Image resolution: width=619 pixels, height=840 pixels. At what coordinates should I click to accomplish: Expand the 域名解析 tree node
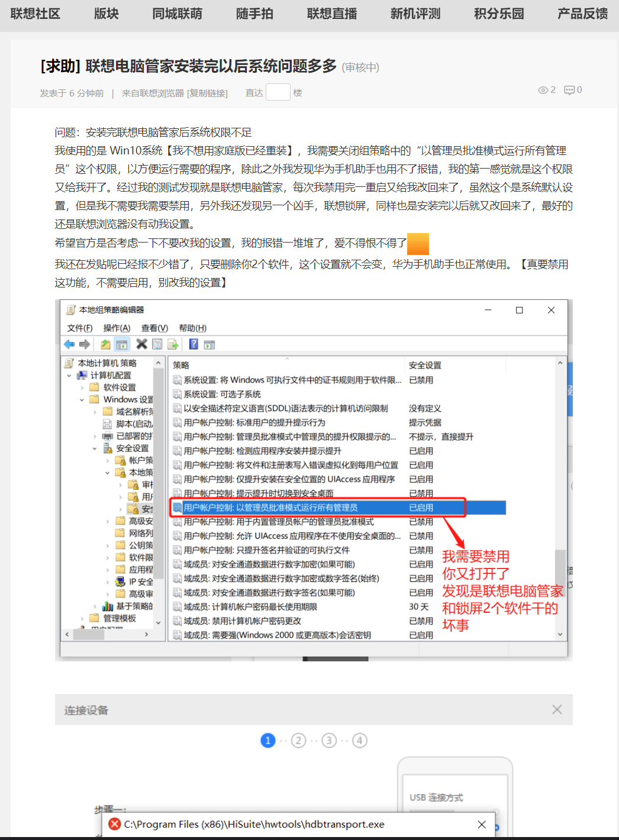point(95,412)
